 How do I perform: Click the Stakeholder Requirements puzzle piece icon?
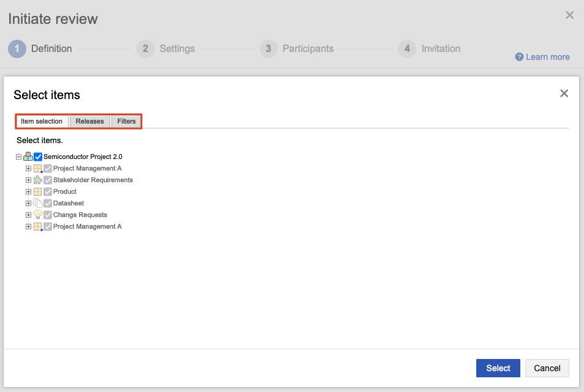click(38, 180)
